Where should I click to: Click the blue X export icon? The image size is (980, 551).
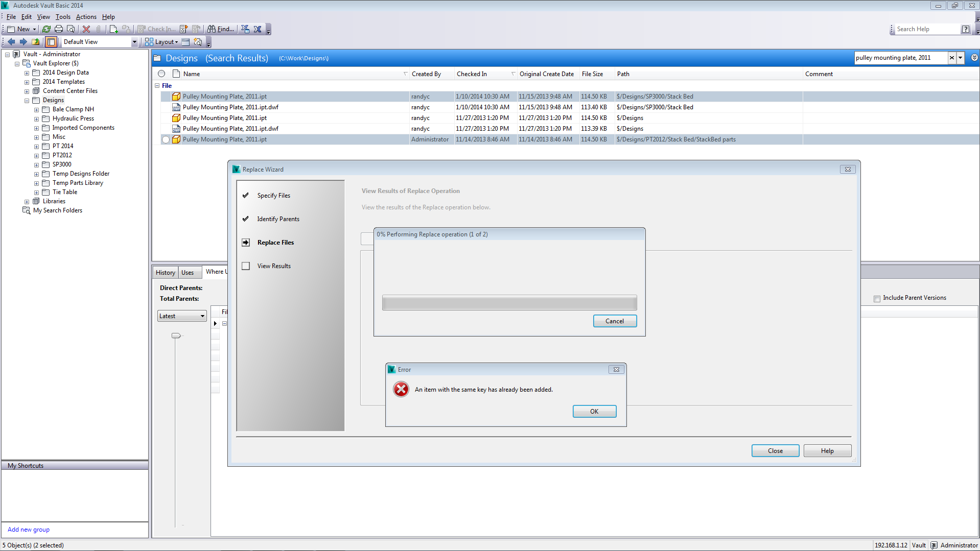pos(258,29)
